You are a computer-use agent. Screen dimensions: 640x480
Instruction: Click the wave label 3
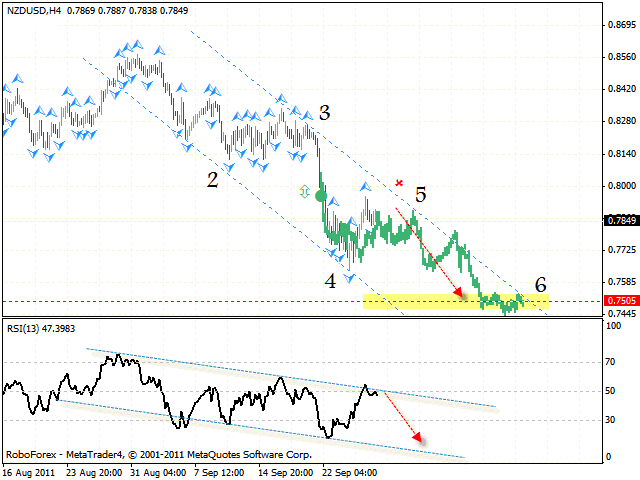(325, 112)
